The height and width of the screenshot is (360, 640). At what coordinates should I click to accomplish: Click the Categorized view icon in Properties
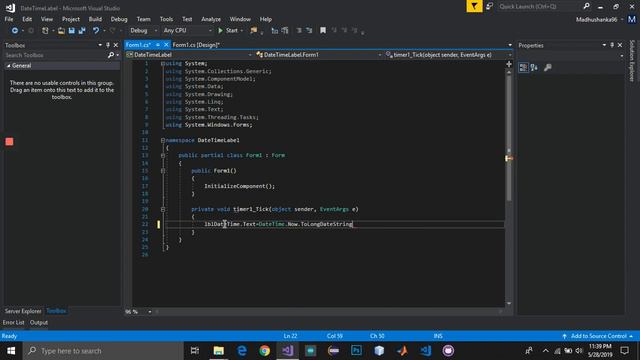tap(523, 67)
